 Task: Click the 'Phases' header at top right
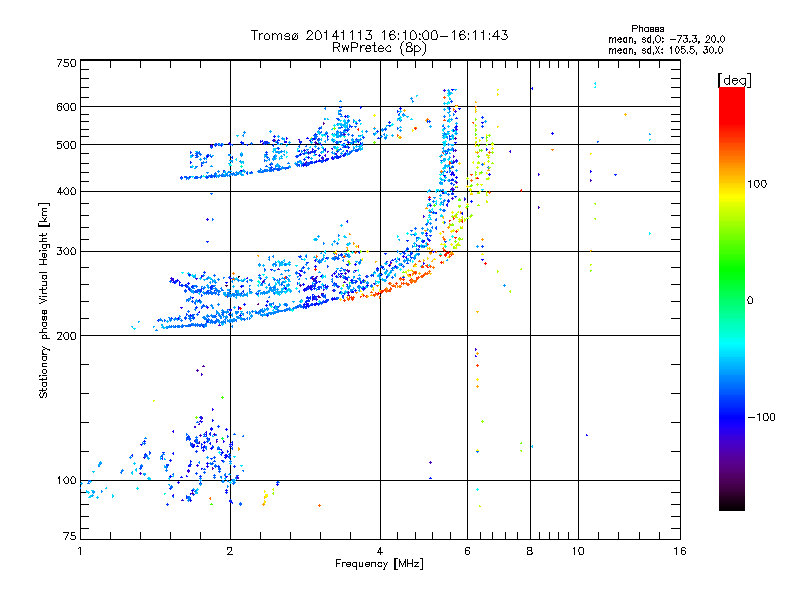[x=647, y=29]
